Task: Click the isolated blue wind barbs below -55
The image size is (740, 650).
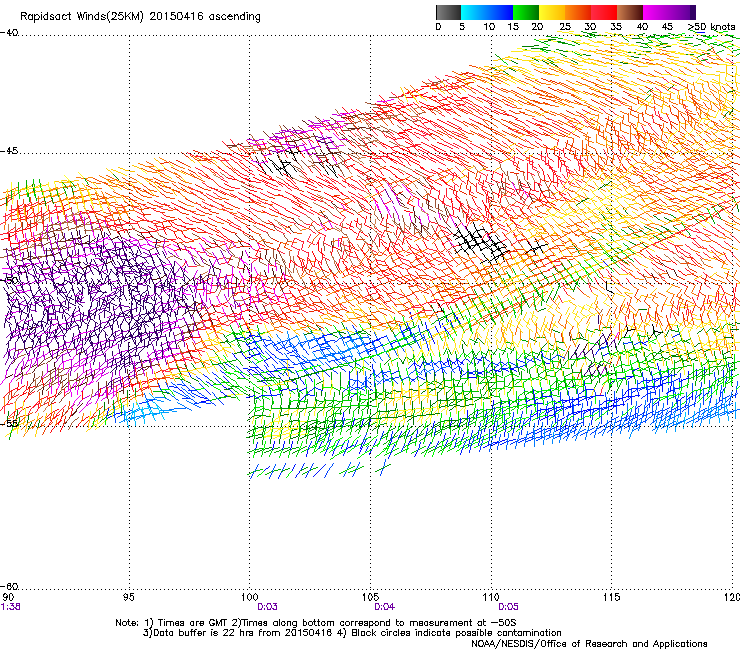Action: point(319,470)
